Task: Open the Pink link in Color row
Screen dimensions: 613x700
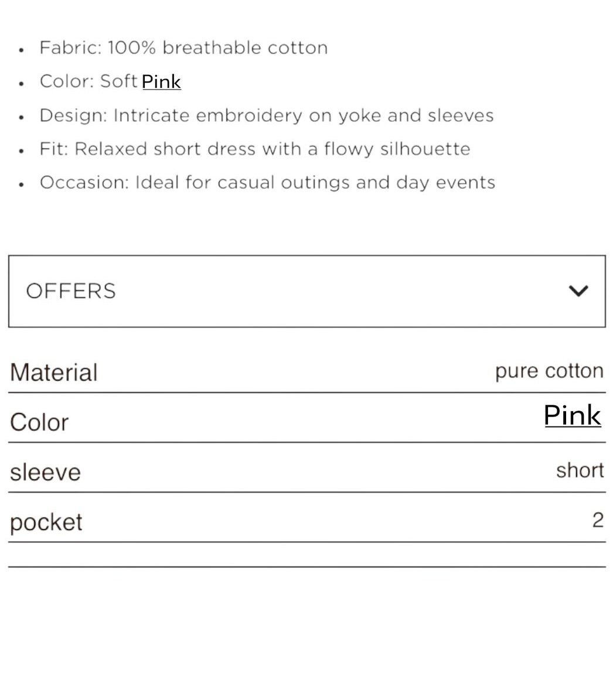Action: pos(573,415)
